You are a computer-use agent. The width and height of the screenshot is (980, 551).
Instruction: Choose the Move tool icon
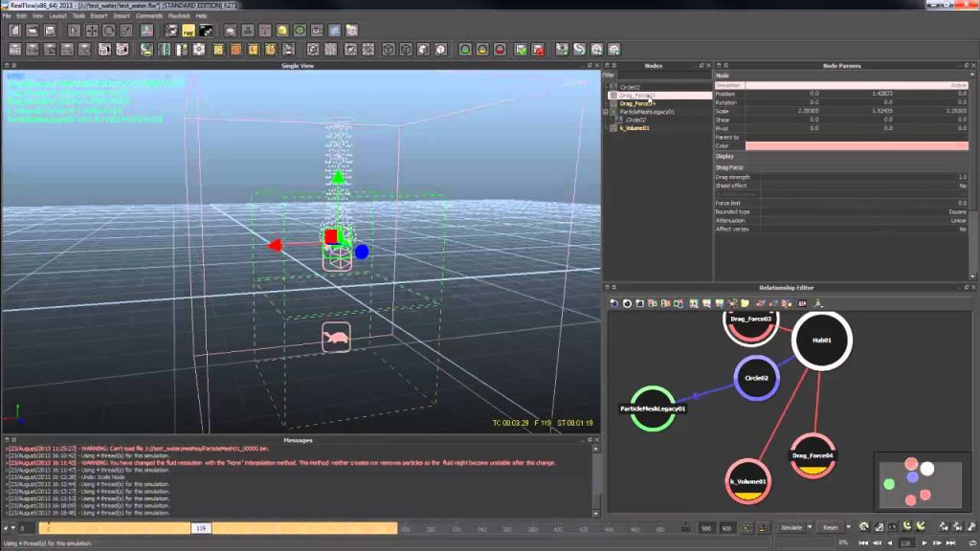pos(91,31)
